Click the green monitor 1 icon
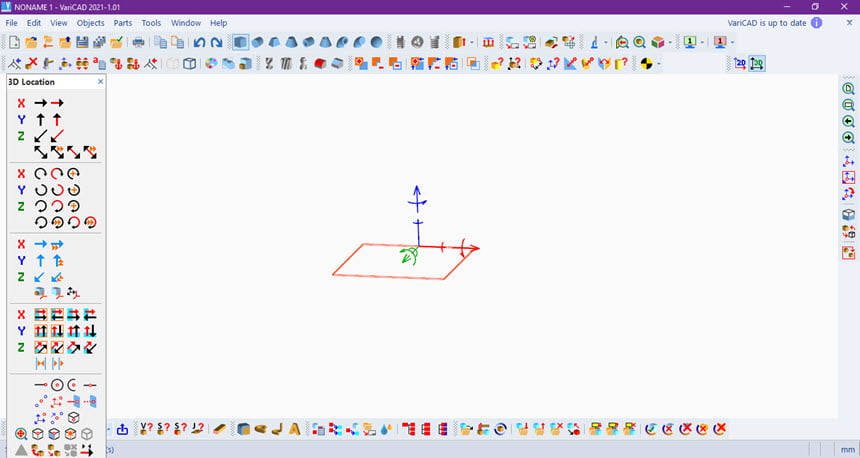The height and width of the screenshot is (458, 860). (690, 42)
